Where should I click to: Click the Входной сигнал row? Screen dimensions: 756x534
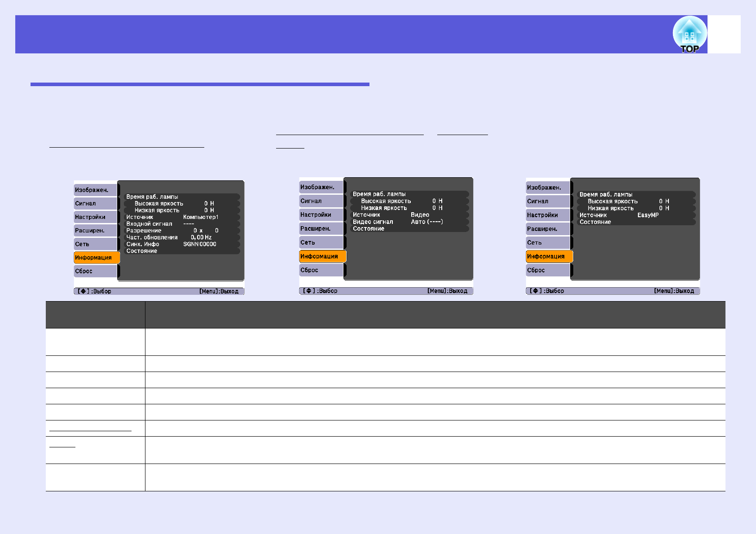[x=181, y=224]
